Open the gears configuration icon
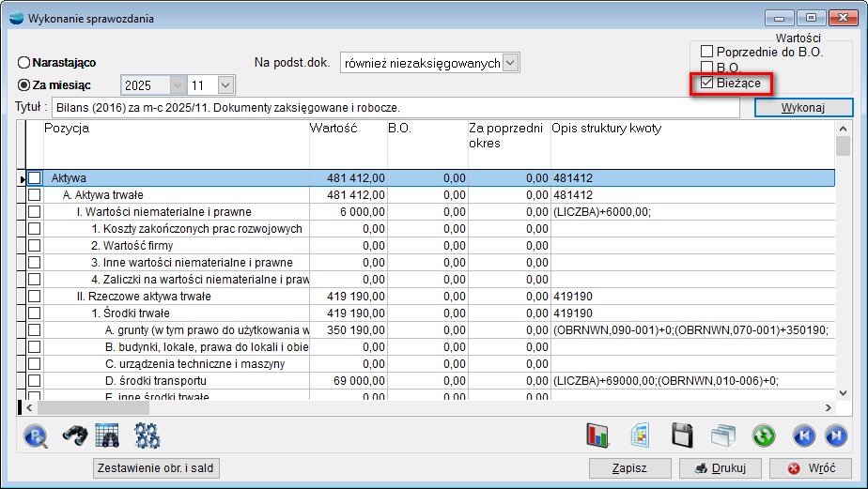 148,436
